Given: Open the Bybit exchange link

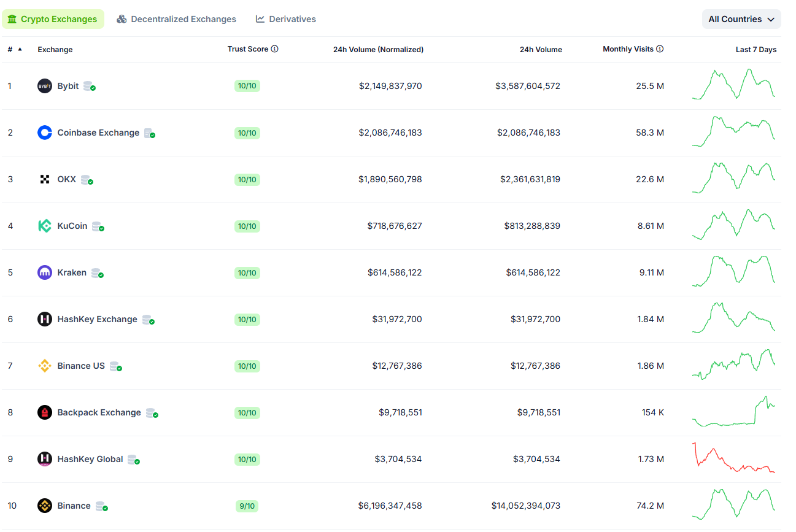Looking at the screenshot, I should click(68, 86).
